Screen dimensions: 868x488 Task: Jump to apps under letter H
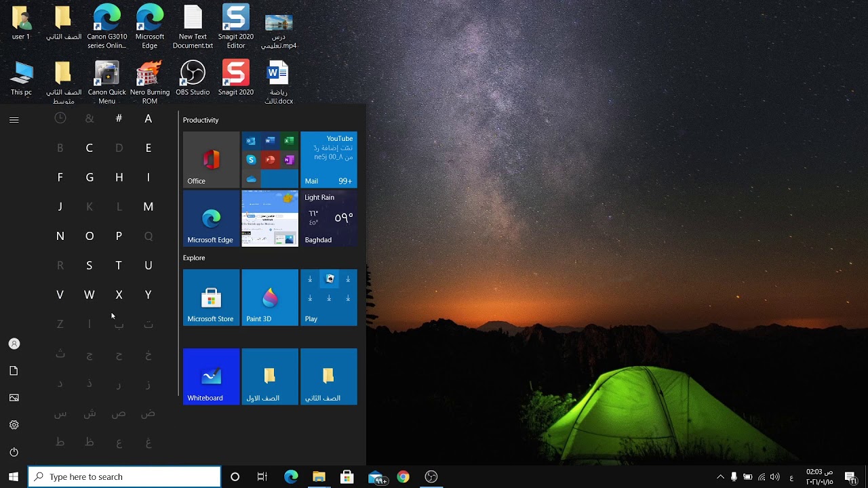119,177
